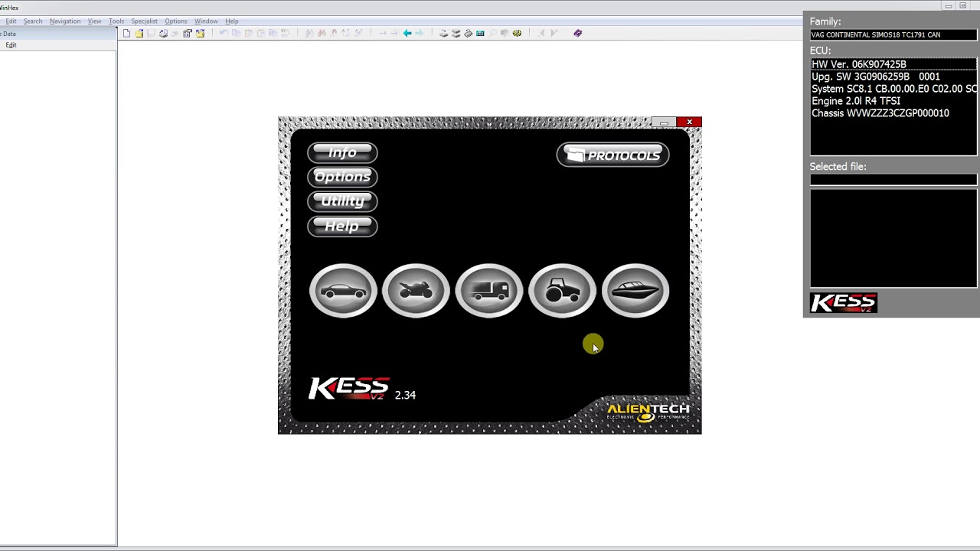Click the open disk icon in WinHex
The height and width of the screenshot is (551, 980).
tap(443, 33)
